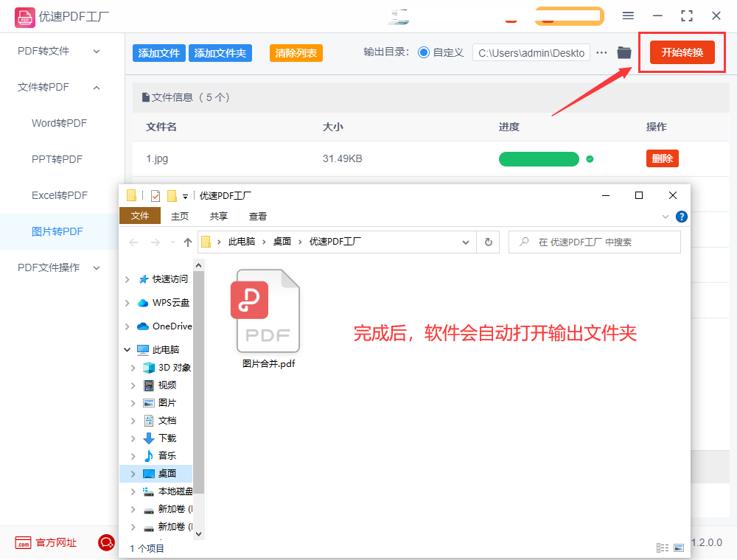Select 视频 folder in Explorer tree
This screenshot has height=560, width=737.
(x=160, y=385)
